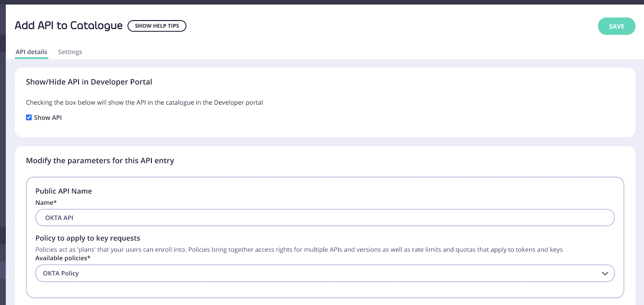Viewport: 644px width, 305px height.
Task: Select the API details tab
Action: click(x=31, y=52)
